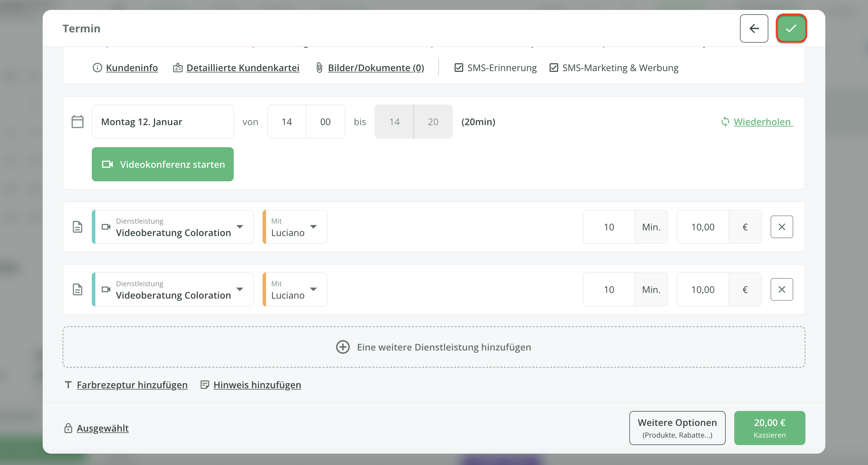Toggle SMS-Marketing & Werbung checkbox

click(x=554, y=68)
